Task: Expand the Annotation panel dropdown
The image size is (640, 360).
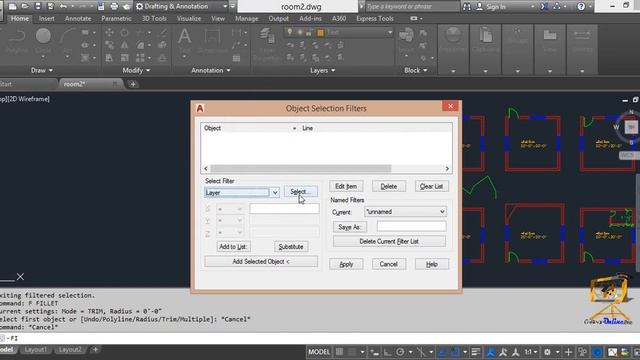Action: [x=211, y=70]
